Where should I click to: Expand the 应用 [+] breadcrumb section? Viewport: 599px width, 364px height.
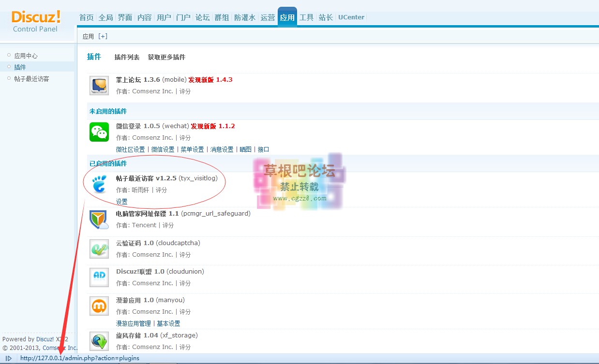pos(102,36)
